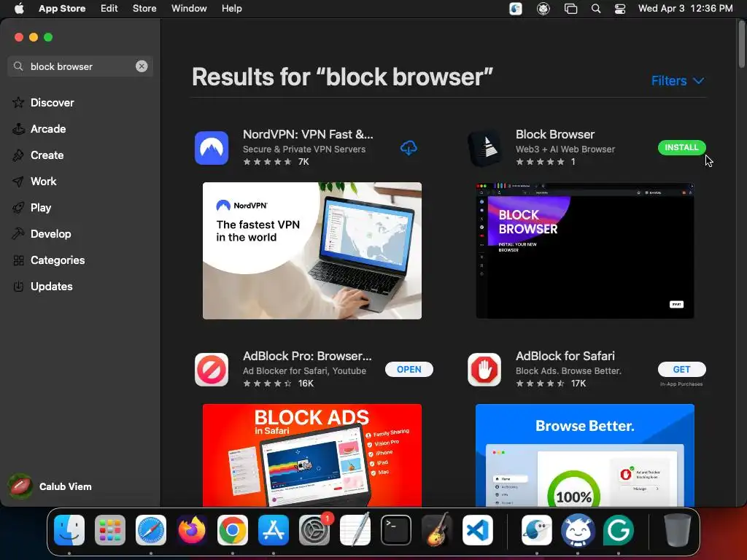This screenshot has width=747, height=560.
Task: Click the Play rocket icon in the sidebar
Action: tap(18, 208)
